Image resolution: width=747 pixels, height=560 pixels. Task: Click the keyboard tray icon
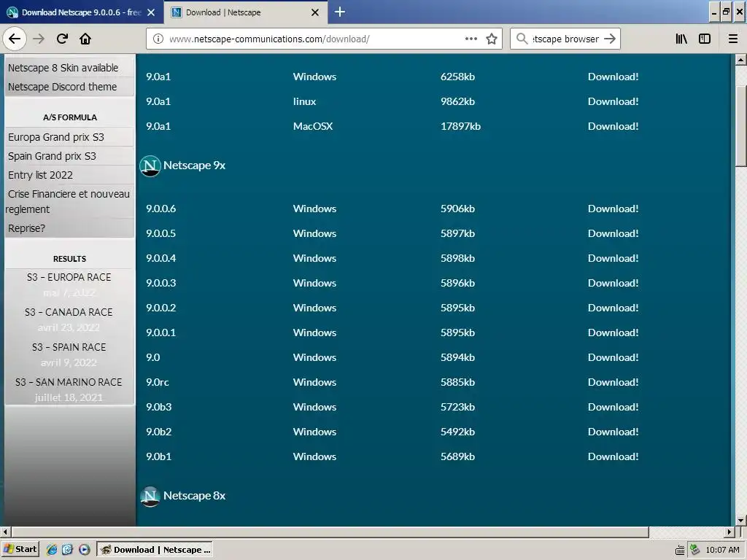tap(680, 550)
